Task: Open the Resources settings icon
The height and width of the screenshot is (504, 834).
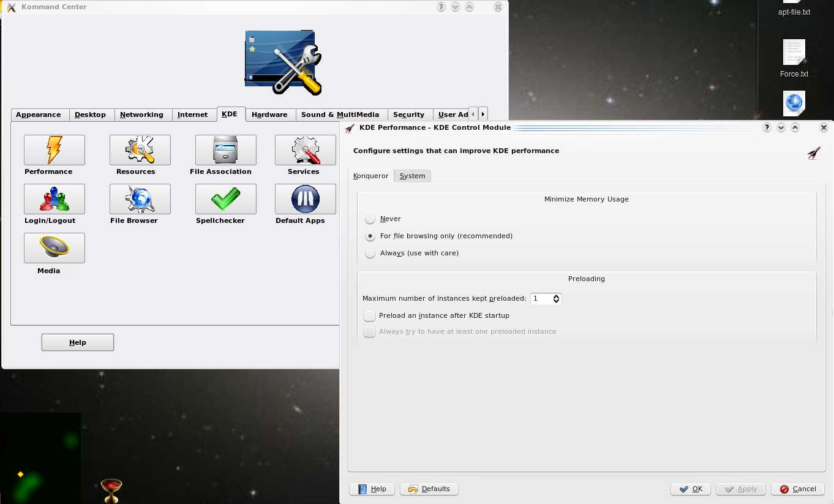Action: click(140, 150)
